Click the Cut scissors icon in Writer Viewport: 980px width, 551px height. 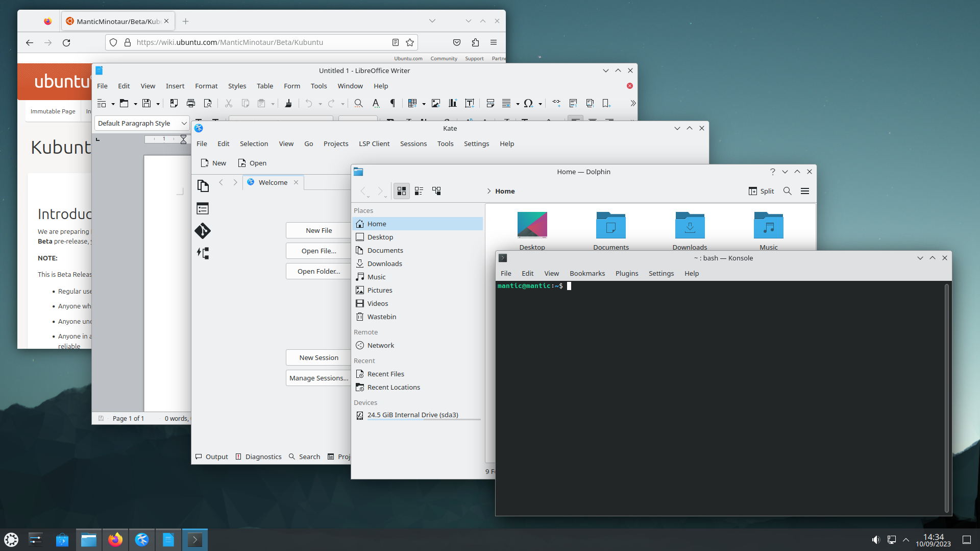tap(229, 103)
